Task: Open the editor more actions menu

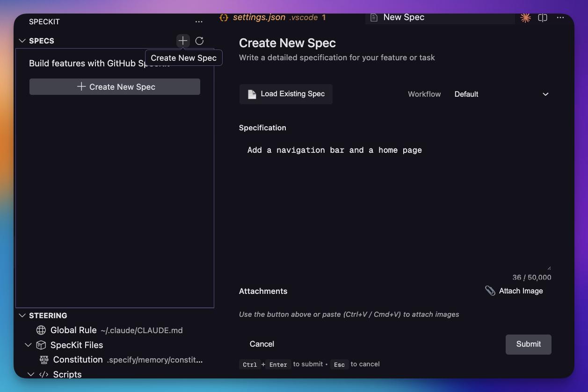Action: pos(560,17)
